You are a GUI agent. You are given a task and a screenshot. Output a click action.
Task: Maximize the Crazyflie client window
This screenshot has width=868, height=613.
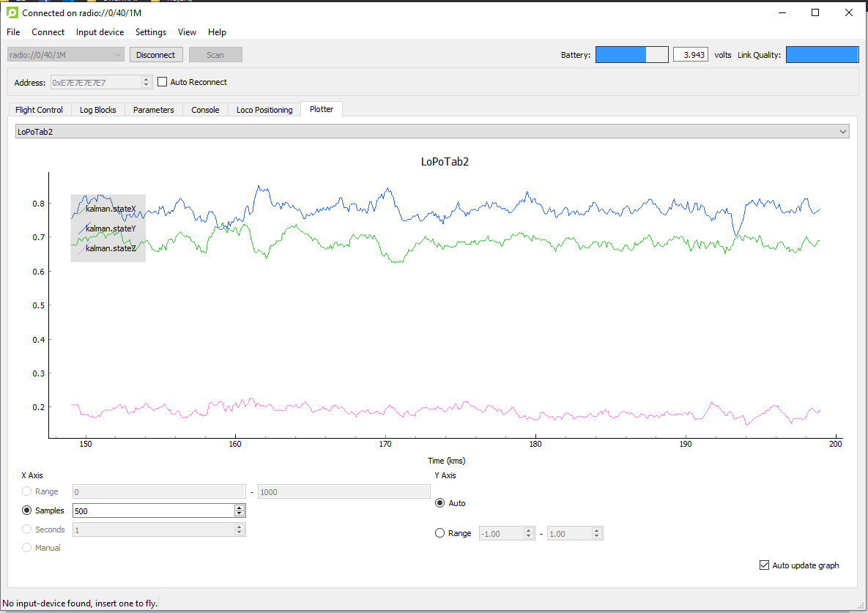[x=815, y=12]
